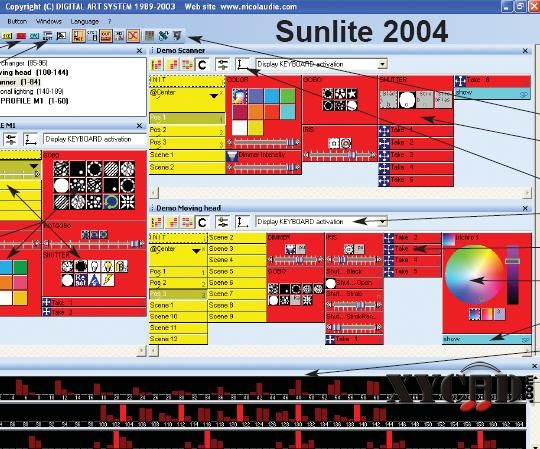Image resolution: width=540 pixels, height=449 pixels.
Task: Click the Scene 12 button in Demo Moving head
Action: 178,339
